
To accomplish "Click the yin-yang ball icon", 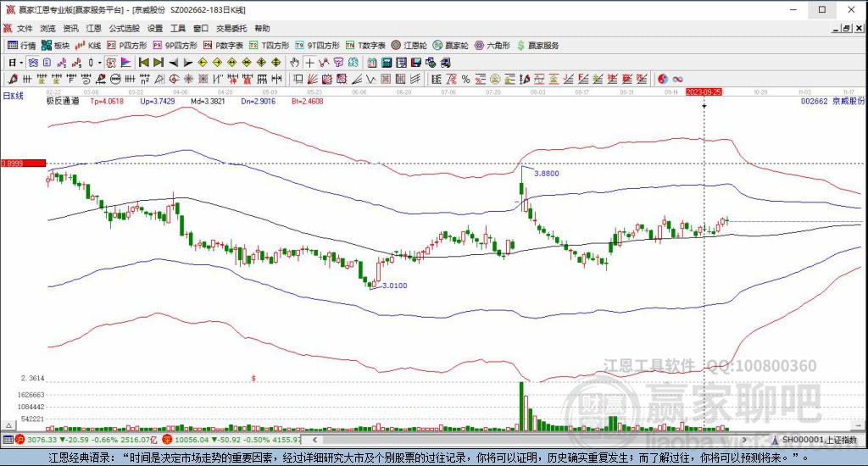I will [663, 79].
